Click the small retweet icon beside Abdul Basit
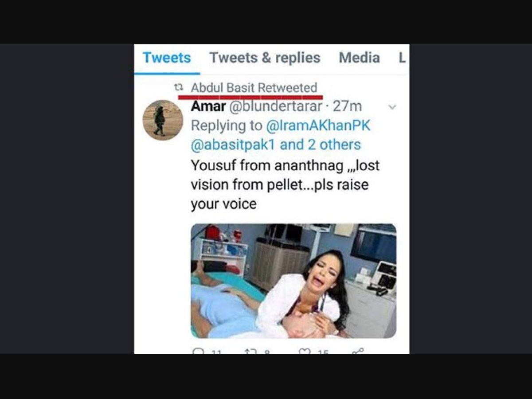532x399 pixels. [x=179, y=87]
